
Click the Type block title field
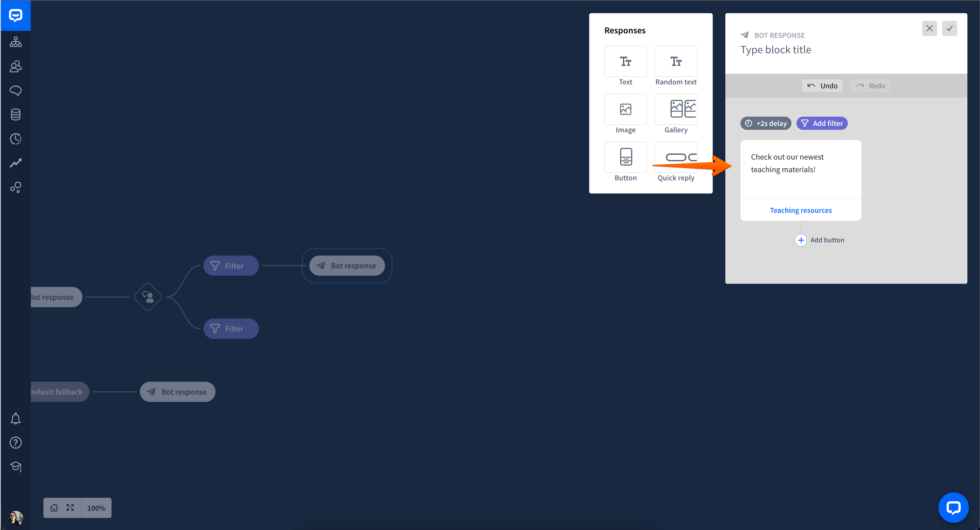[776, 50]
